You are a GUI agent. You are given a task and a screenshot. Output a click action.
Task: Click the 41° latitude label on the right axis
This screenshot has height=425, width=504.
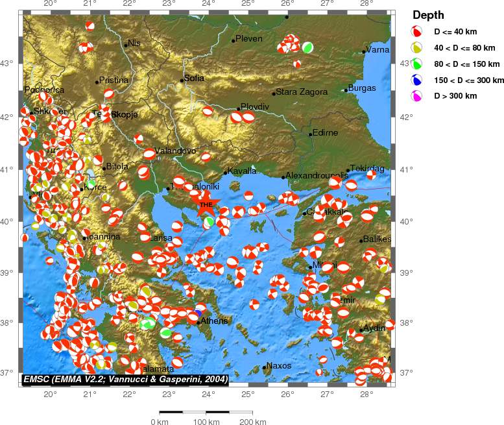click(x=406, y=169)
